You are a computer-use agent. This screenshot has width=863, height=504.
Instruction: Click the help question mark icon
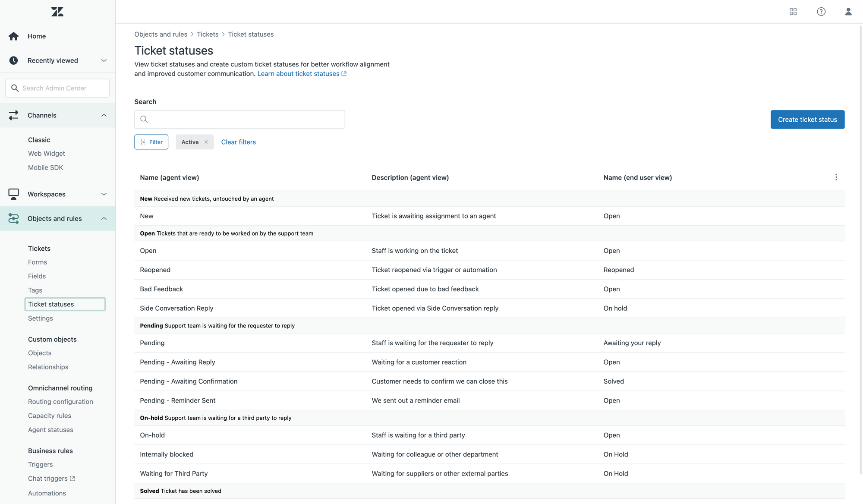click(x=821, y=12)
